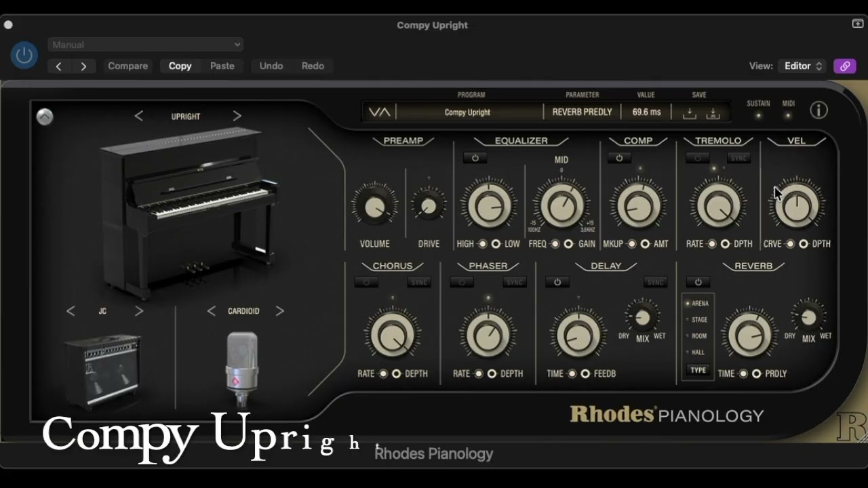Image resolution: width=868 pixels, height=488 pixels.
Task: Click the Equalizer Mid knob
Action: click(x=561, y=206)
